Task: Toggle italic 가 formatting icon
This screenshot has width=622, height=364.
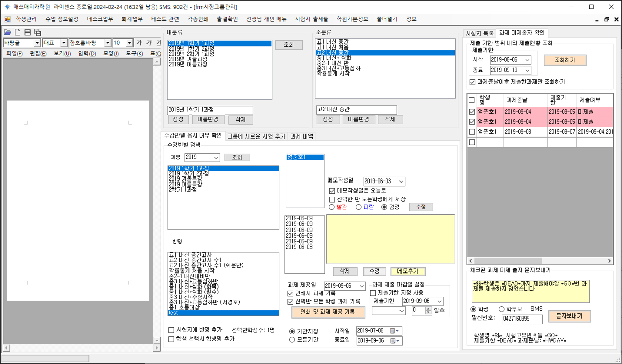Action: [x=149, y=43]
